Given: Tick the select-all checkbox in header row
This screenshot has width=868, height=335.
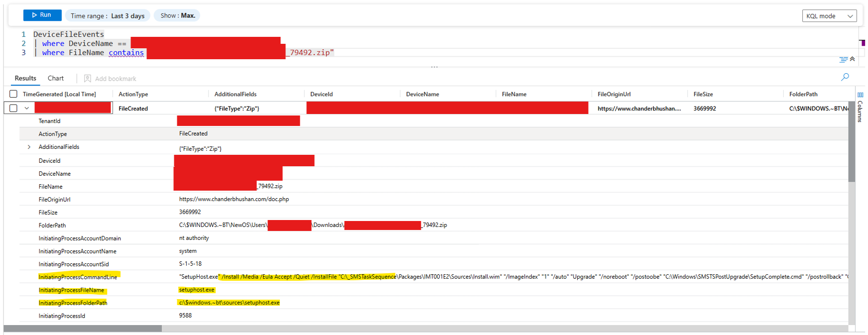Looking at the screenshot, I should [x=13, y=94].
